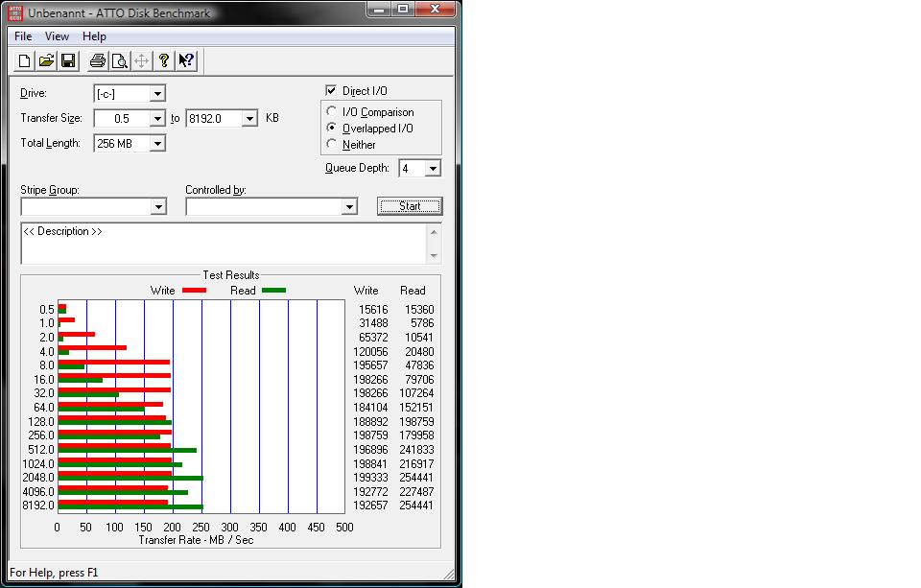Click the red Write legend swatch
Viewport: 921px width, 588px height.
[195, 291]
